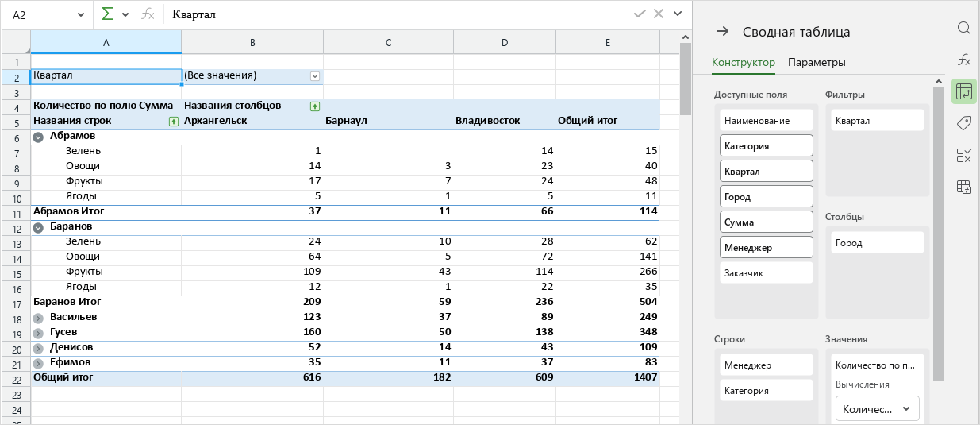Image resolution: width=980 pixels, height=425 pixels.
Task: Select the Менеджер available field
Action: [767, 248]
